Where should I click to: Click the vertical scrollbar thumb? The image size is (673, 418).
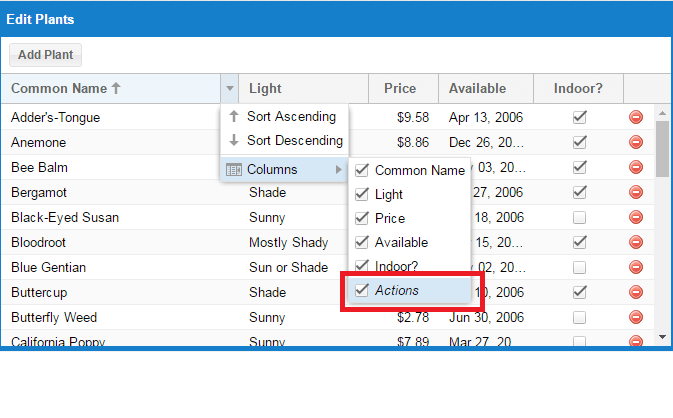point(662,148)
